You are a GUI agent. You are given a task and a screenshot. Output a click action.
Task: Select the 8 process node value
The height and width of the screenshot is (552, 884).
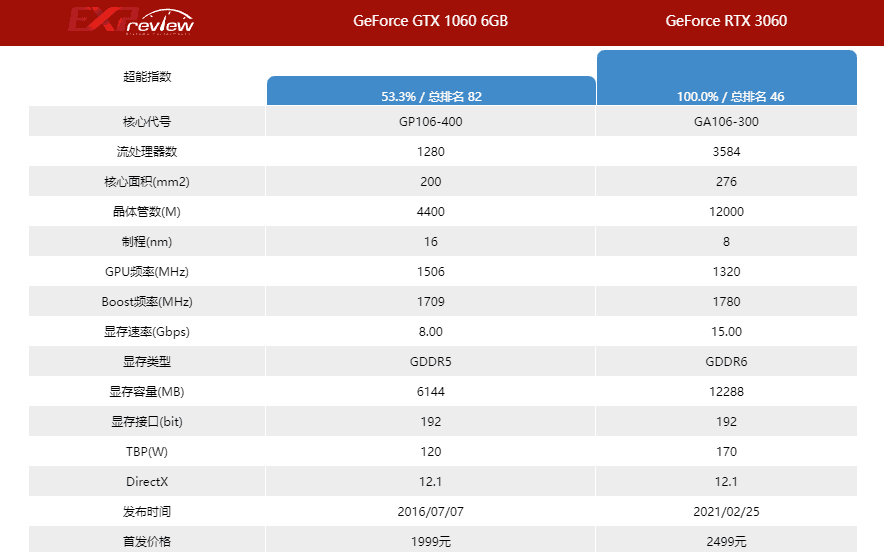(x=726, y=241)
